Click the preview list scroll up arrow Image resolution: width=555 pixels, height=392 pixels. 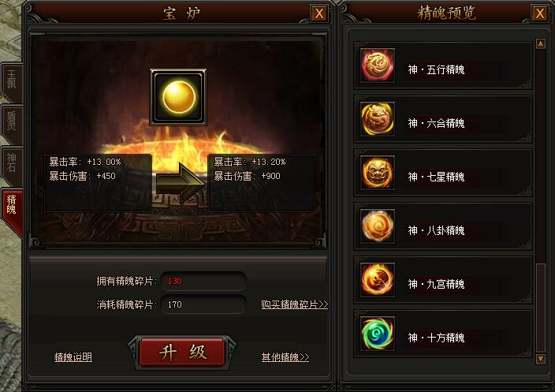point(541,43)
